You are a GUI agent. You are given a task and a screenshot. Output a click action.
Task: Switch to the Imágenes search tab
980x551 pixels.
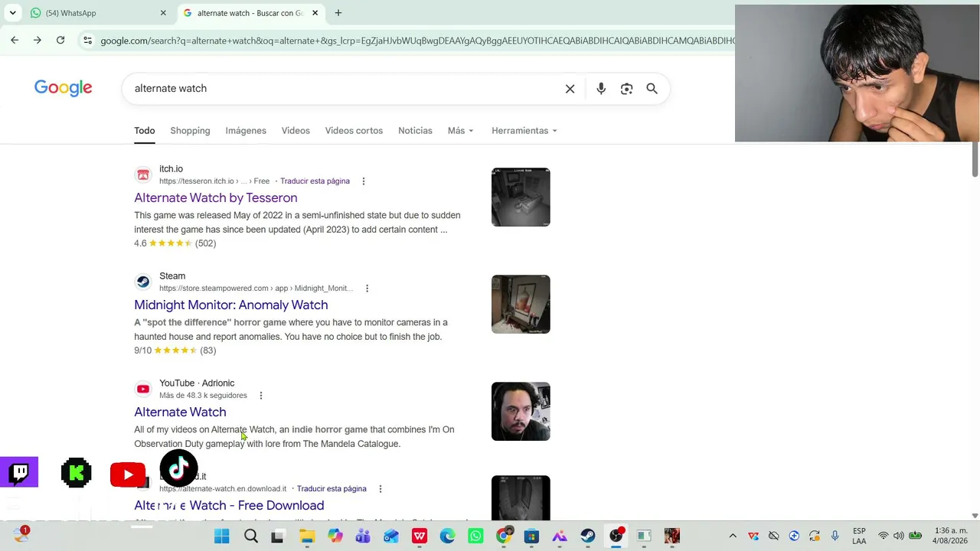(246, 131)
